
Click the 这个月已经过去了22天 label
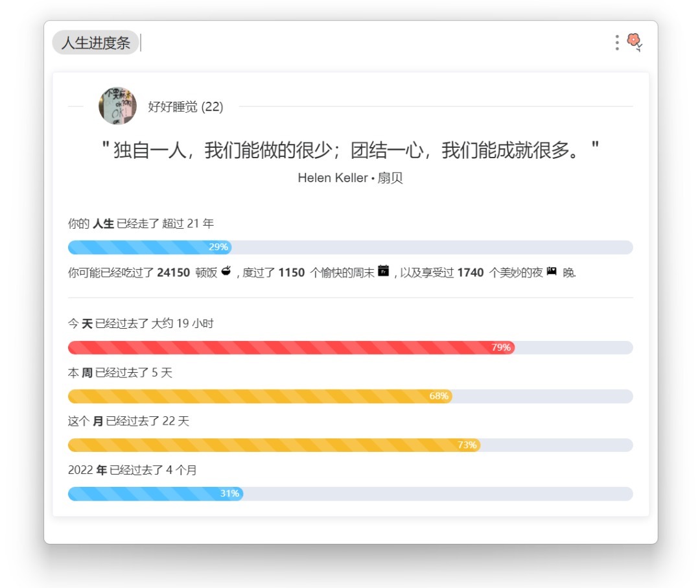(128, 421)
